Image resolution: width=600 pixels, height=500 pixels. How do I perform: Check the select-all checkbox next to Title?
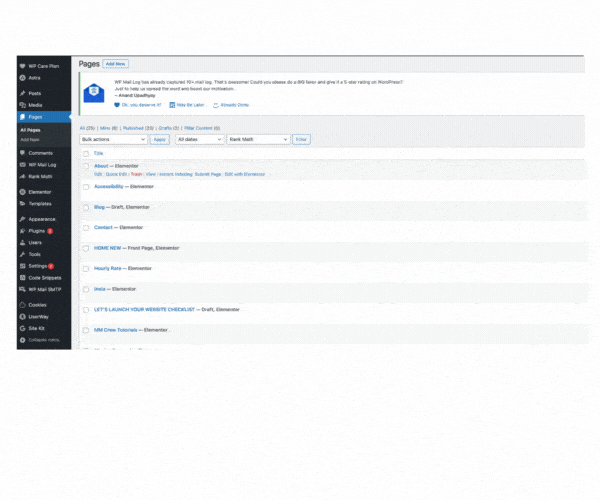coord(86,153)
